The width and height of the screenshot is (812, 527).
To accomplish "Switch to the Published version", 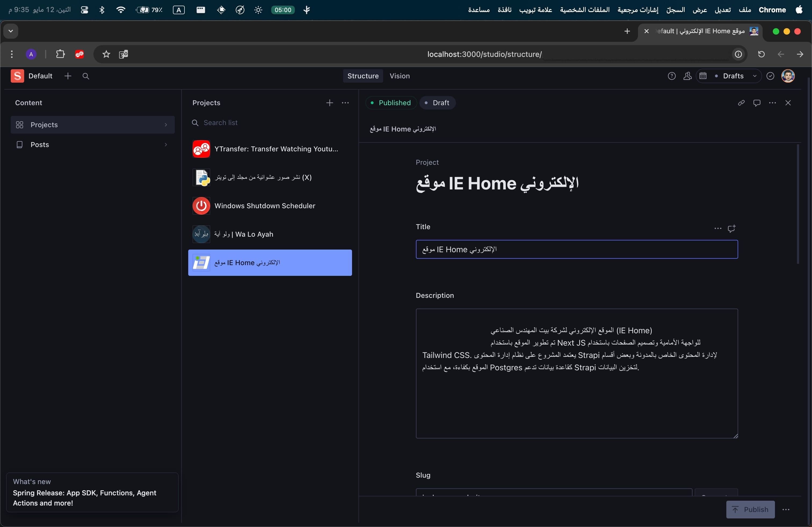I will [391, 103].
